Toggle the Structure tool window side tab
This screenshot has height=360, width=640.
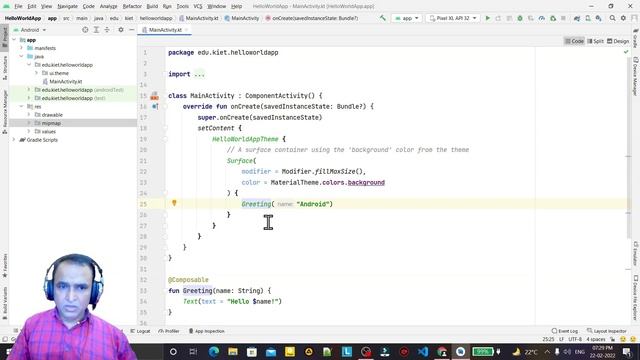tap(5, 68)
